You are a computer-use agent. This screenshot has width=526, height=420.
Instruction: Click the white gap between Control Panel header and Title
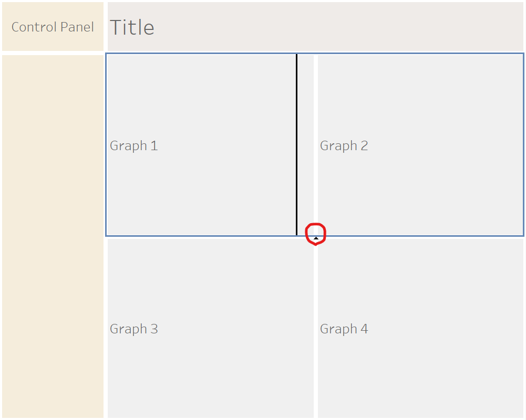coord(105,27)
